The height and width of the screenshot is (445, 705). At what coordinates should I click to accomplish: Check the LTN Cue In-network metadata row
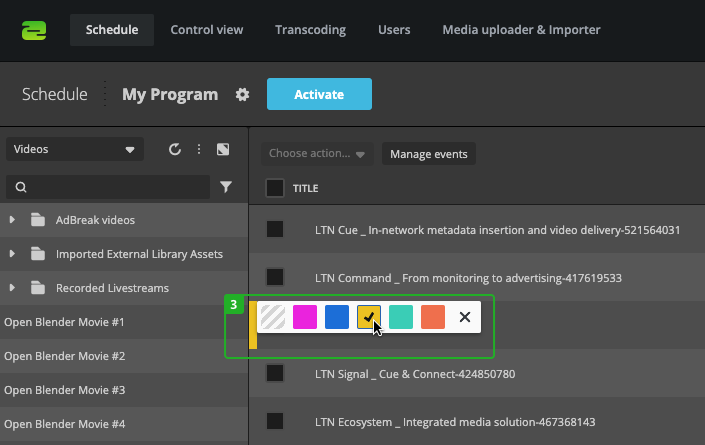click(x=275, y=230)
